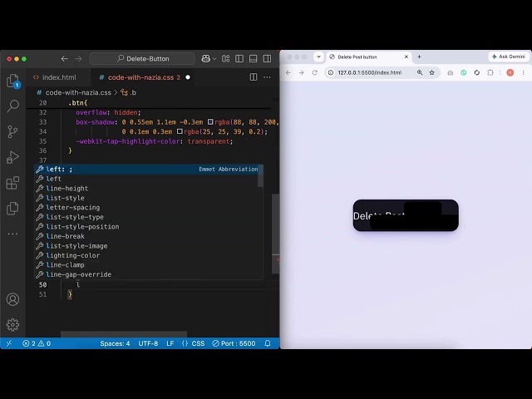Click the address bar URL 127.0.0.1:5500/index.html
532x399 pixels.
coord(369,72)
